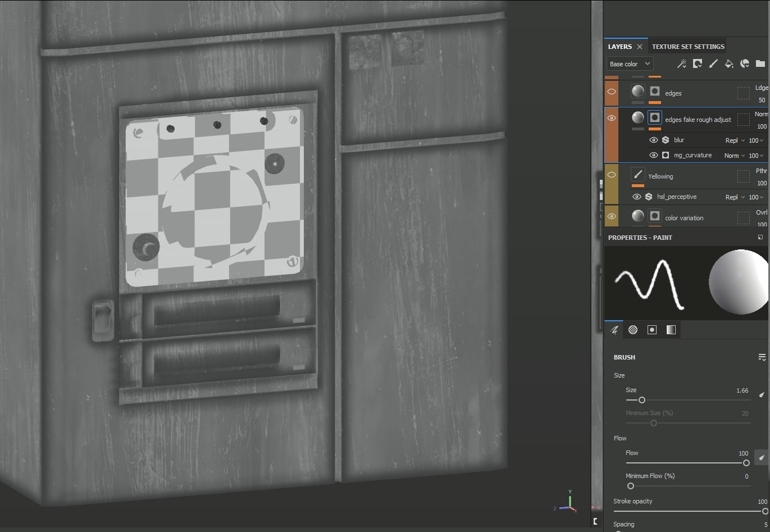Hide the blur filter effect
This screenshot has width=770, height=532.
pos(653,140)
